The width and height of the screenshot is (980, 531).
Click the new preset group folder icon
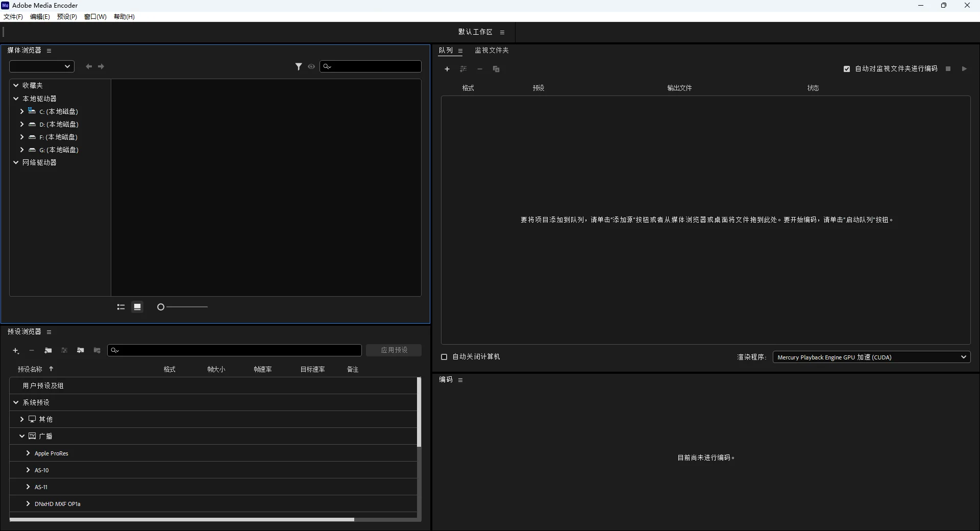coord(48,351)
